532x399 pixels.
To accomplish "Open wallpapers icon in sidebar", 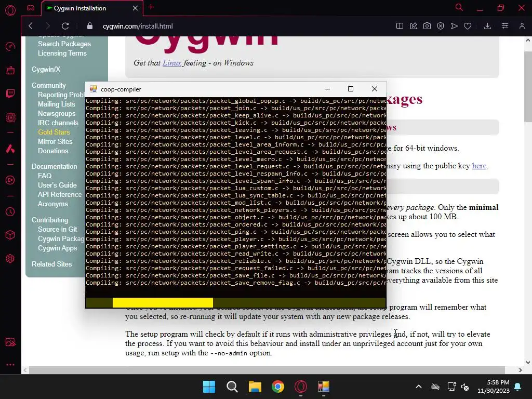I will point(10,342).
